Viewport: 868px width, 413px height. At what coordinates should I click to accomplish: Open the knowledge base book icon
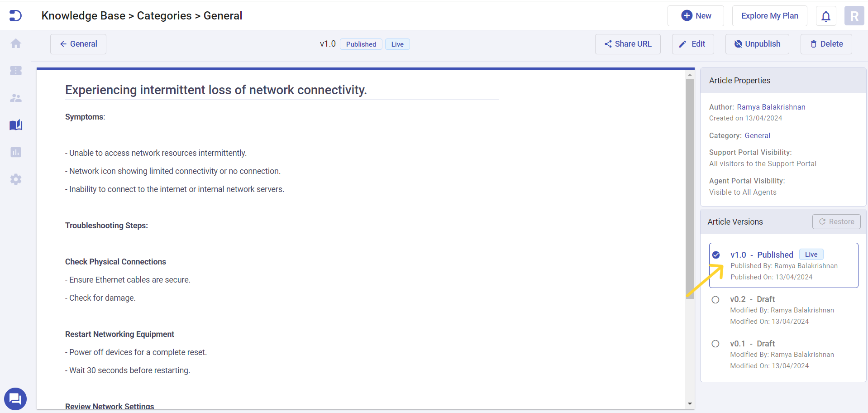16,125
